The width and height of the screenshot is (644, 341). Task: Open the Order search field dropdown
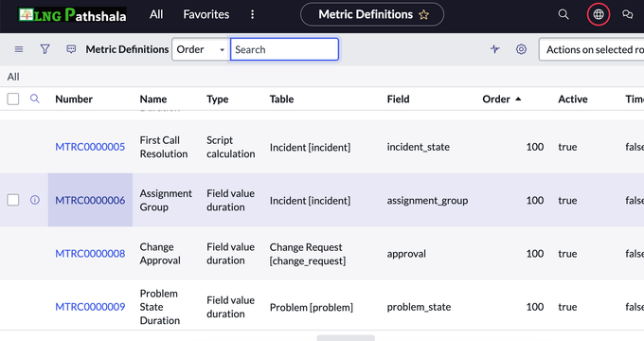201,49
